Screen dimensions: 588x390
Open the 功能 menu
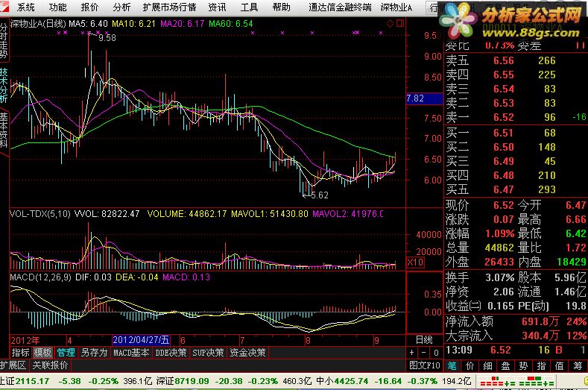pyautogui.click(x=57, y=7)
